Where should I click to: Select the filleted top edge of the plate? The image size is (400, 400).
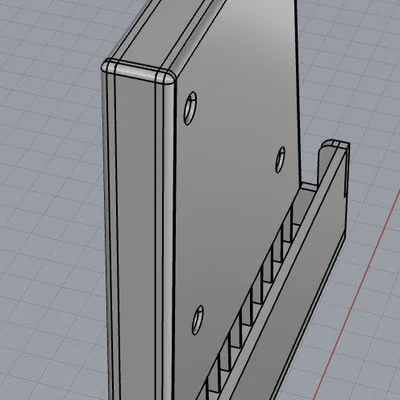[139, 71]
